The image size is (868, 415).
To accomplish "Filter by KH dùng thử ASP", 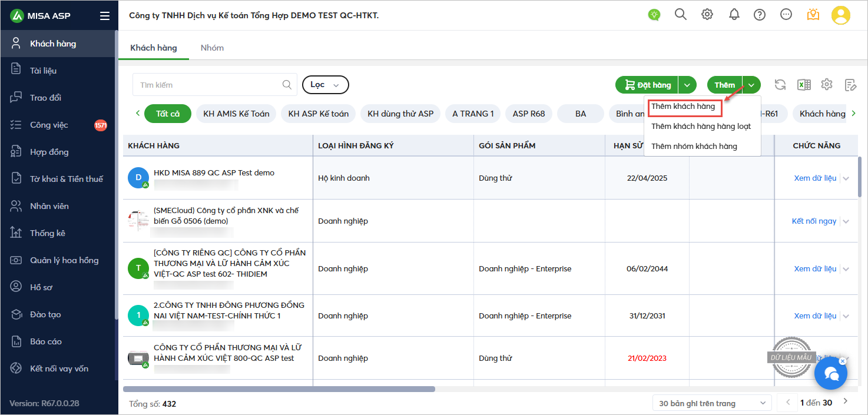I will (400, 114).
